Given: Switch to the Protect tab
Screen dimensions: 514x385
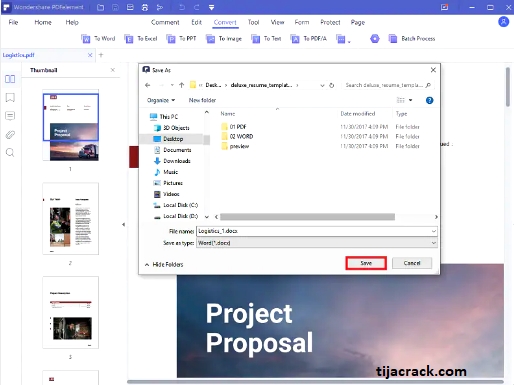Looking at the screenshot, I should click(x=330, y=22).
